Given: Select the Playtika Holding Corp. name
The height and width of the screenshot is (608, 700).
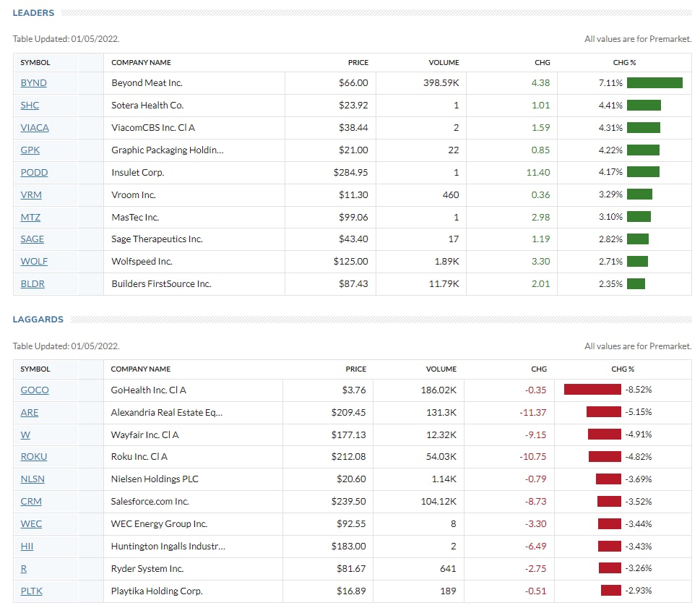Looking at the screenshot, I should [x=157, y=591].
